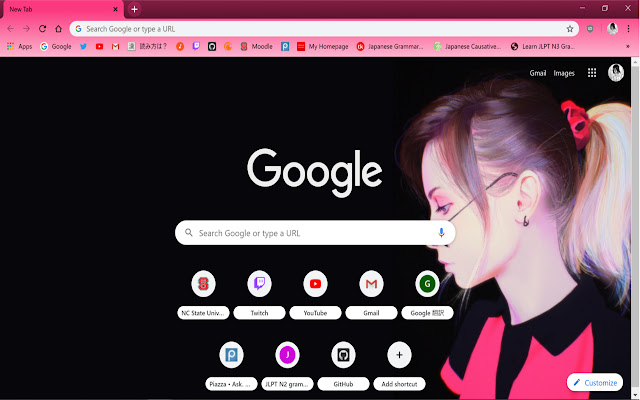Reload the page

pos(42,29)
